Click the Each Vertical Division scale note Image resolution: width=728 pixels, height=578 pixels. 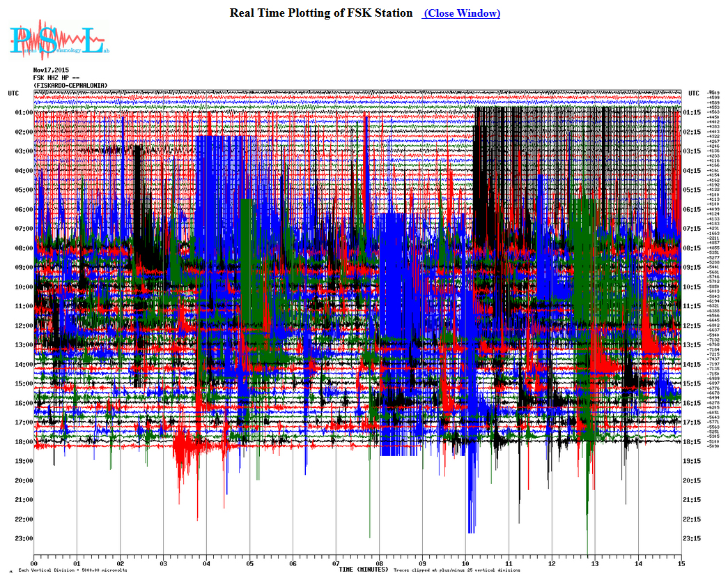tap(59, 570)
